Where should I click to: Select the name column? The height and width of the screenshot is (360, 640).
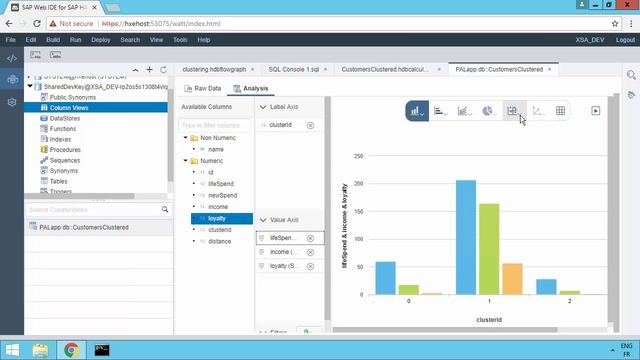216,149
